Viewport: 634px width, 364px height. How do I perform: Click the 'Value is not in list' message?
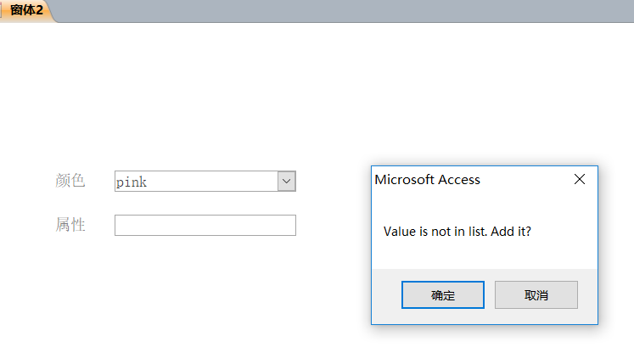435,232
